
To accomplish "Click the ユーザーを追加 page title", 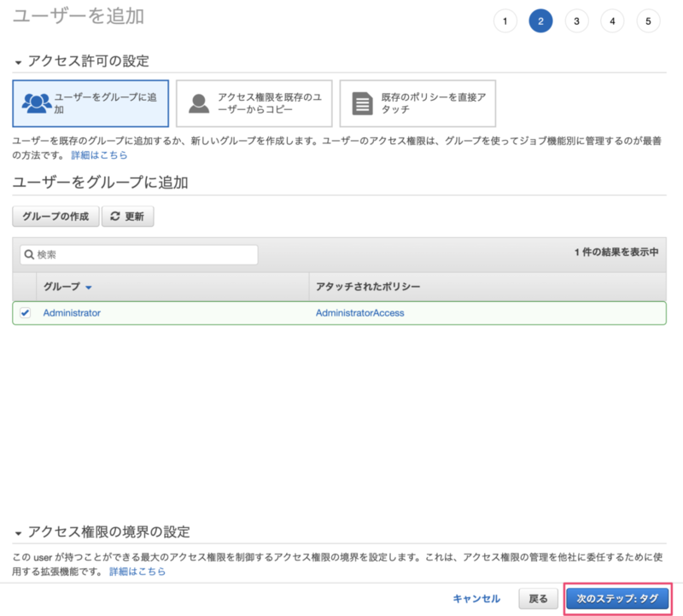I will pyautogui.click(x=79, y=16).
